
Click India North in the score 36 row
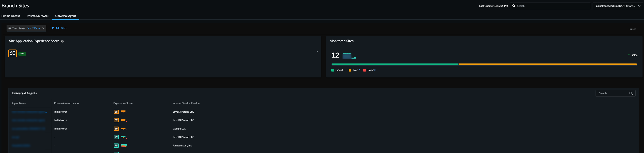pyautogui.click(x=61, y=112)
